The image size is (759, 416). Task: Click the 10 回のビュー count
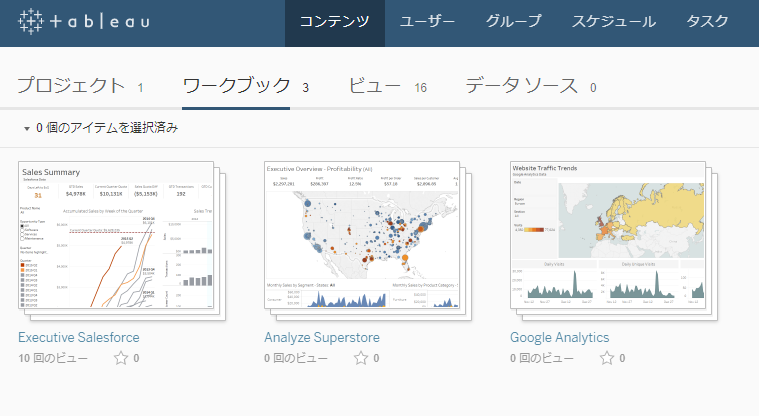pyautogui.click(x=53, y=358)
